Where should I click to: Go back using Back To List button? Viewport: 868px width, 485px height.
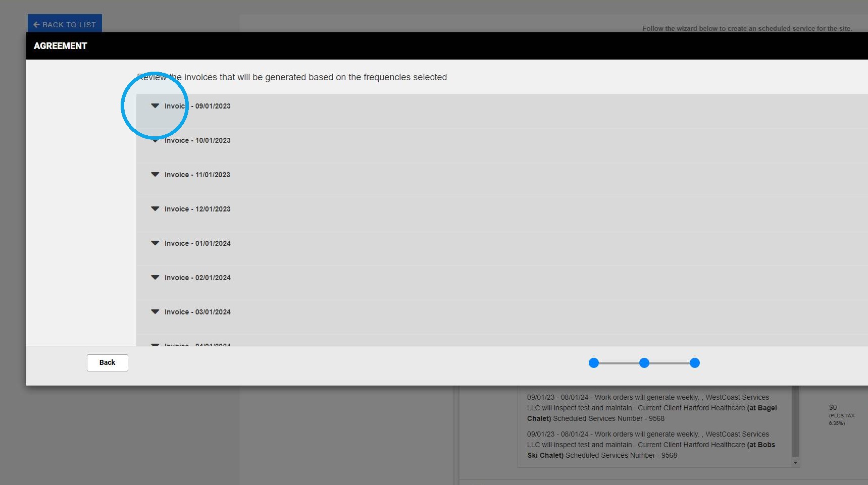point(65,24)
